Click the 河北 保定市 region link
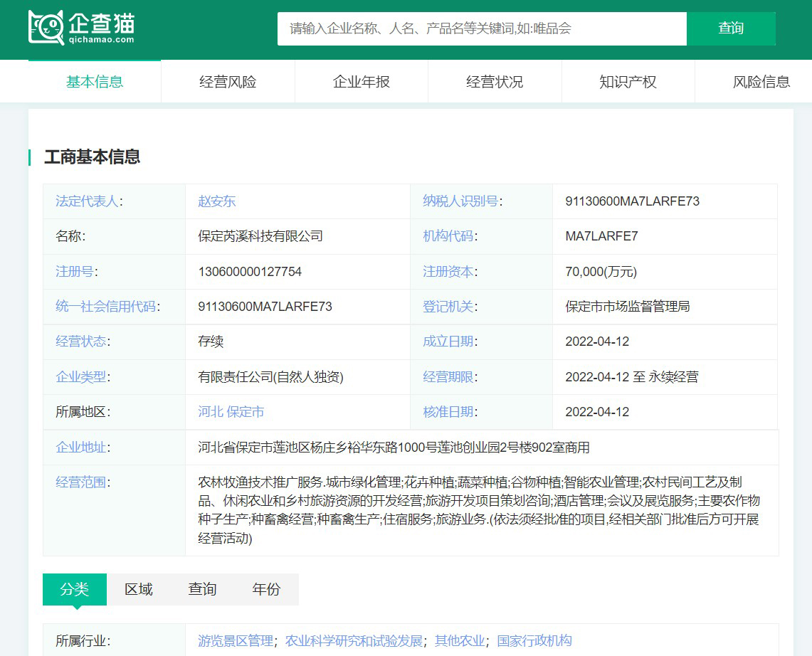 coord(231,412)
